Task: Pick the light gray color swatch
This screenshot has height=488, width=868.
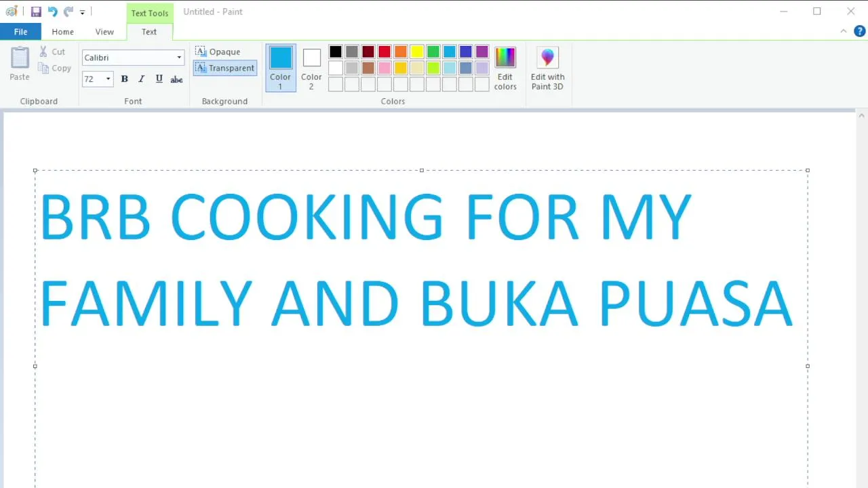Action: (352, 68)
